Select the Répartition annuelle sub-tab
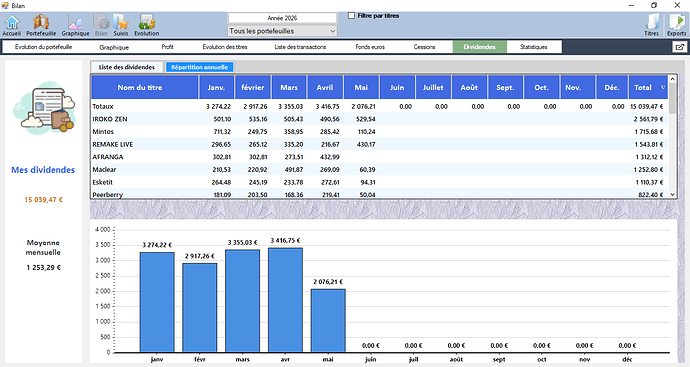The height and width of the screenshot is (367, 690). (x=199, y=67)
